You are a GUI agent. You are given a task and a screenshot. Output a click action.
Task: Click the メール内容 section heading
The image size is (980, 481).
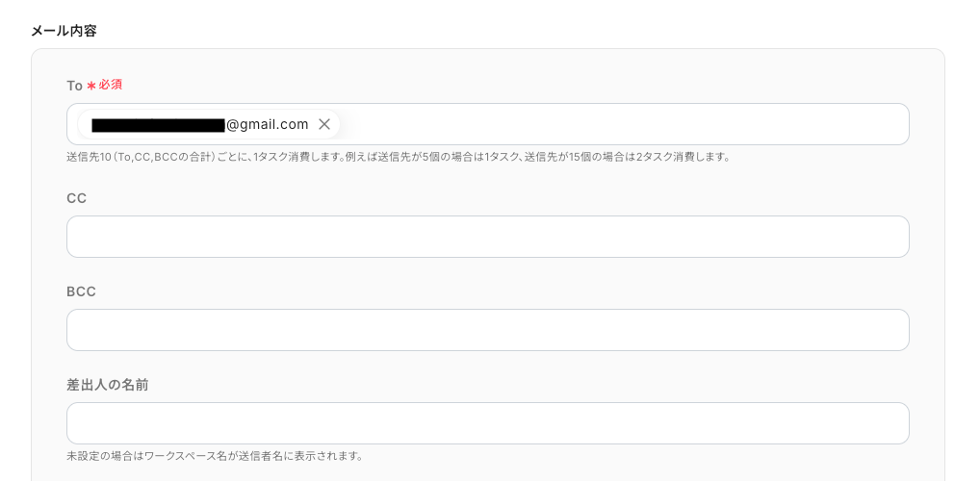click(x=64, y=31)
